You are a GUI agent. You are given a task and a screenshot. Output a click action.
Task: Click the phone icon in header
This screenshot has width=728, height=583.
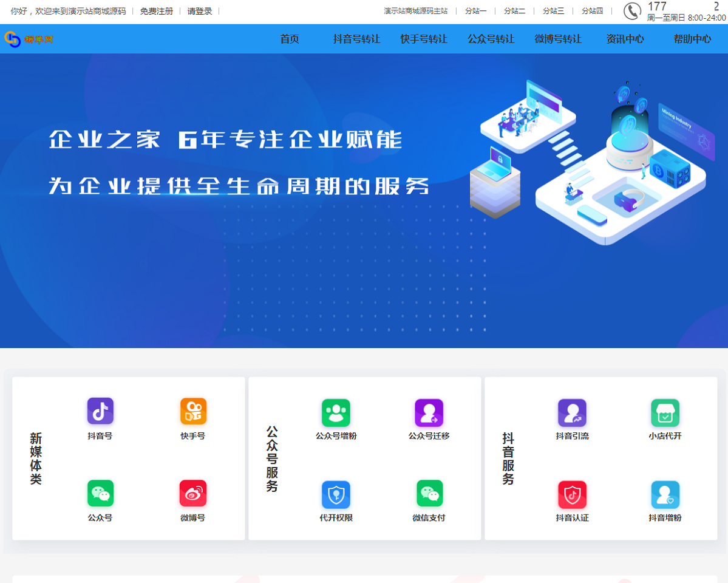(x=632, y=12)
